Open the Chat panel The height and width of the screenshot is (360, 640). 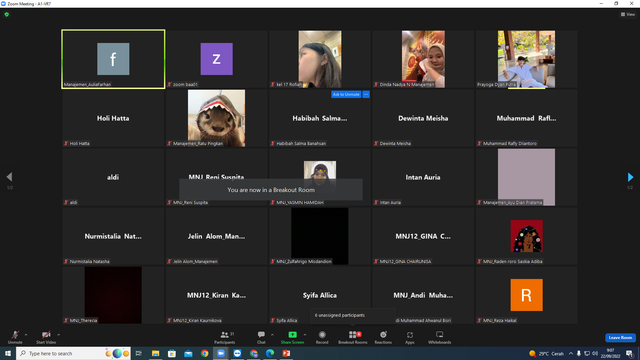point(261,337)
